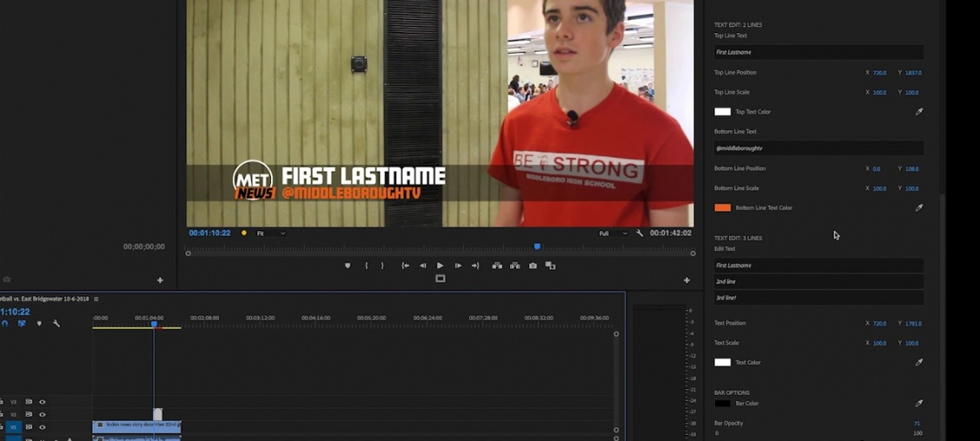Select the V3 track label
Image resolution: width=980 pixels, height=441 pixels.
[13, 402]
